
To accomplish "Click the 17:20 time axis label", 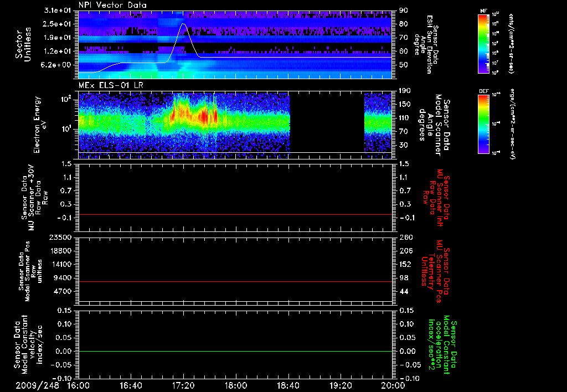I will (183, 385).
